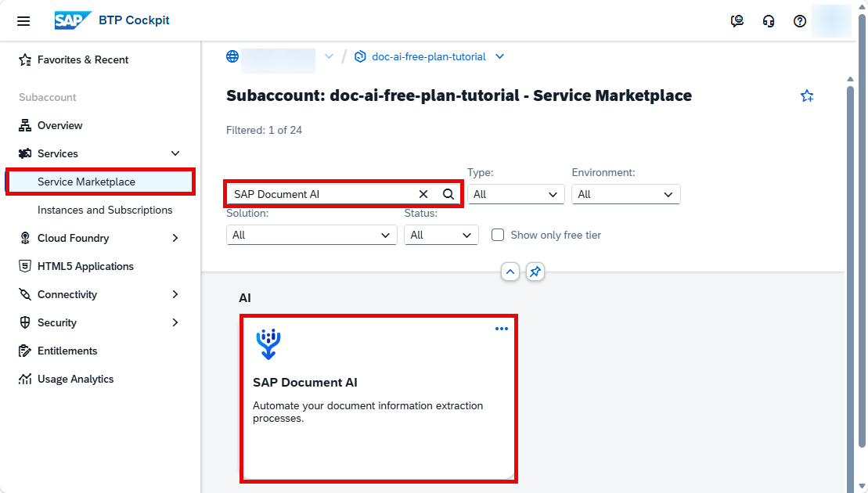Click the 'Subaccount' sidebar section label
Image resolution: width=868 pixels, height=493 pixels.
(x=48, y=97)
